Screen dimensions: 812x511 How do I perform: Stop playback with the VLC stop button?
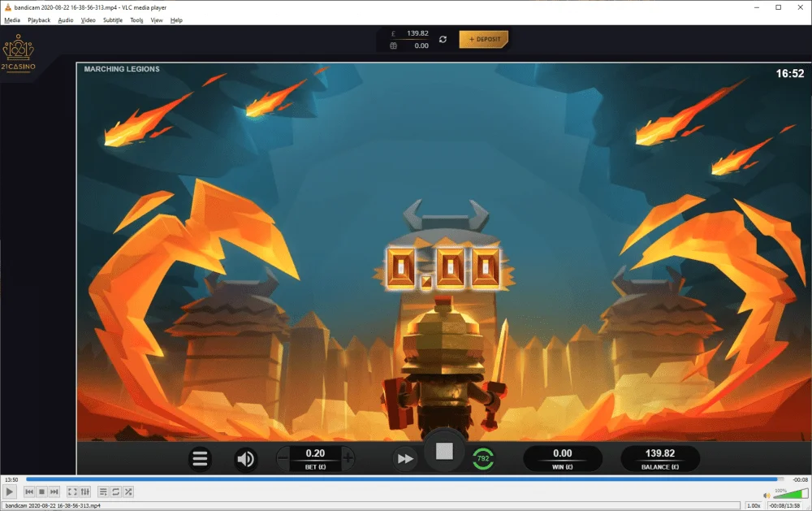42,492
